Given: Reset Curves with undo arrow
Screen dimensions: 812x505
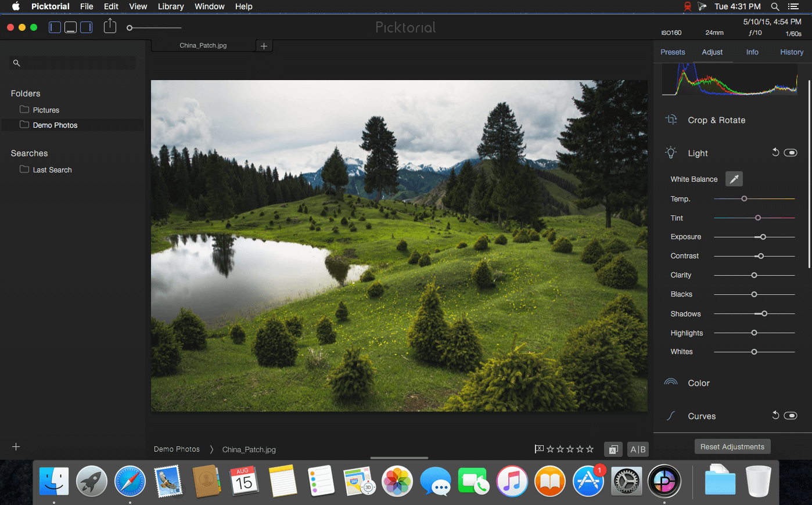Looking at the screenshot, I should click(x=775, y=415).
